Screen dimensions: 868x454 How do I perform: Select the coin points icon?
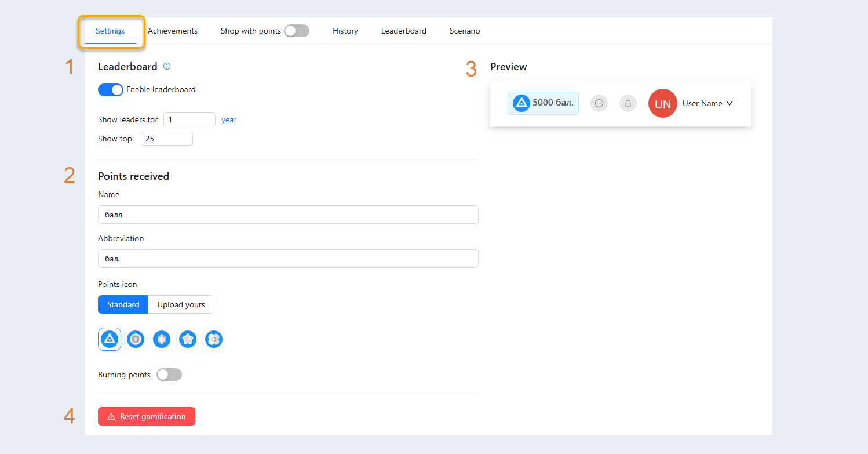click(136, 339)
